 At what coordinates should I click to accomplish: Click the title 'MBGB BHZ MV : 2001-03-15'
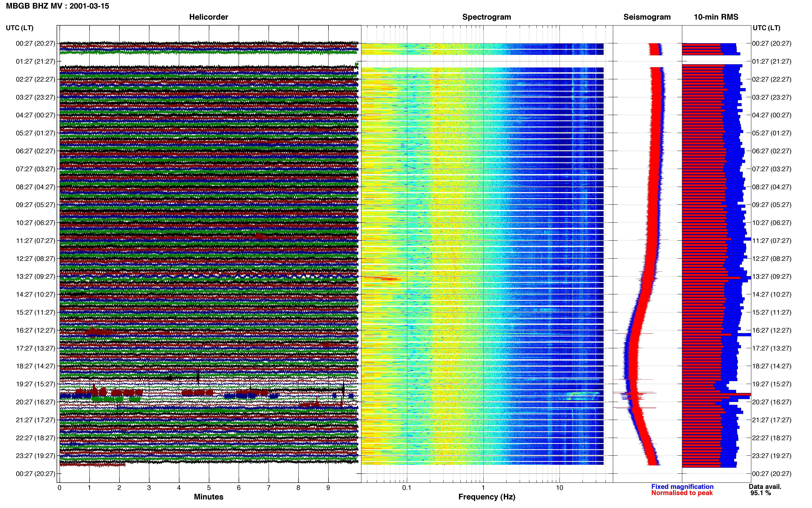tap(57, 6)
